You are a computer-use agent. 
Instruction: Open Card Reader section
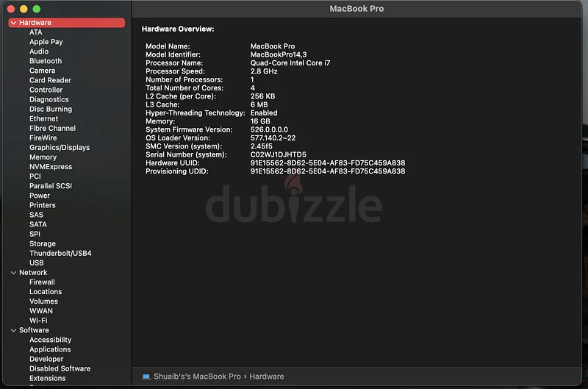click(x=50, y=80)
